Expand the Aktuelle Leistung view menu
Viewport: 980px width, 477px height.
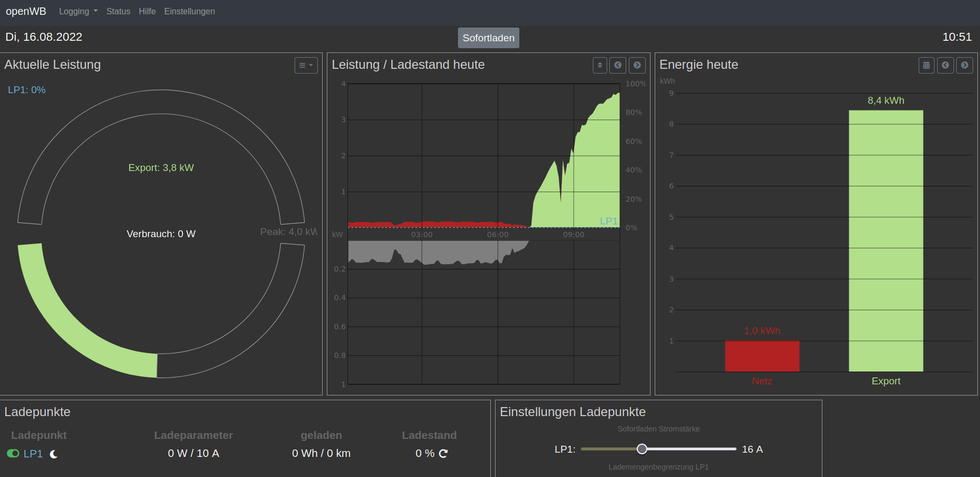click(x=306, y=65)
